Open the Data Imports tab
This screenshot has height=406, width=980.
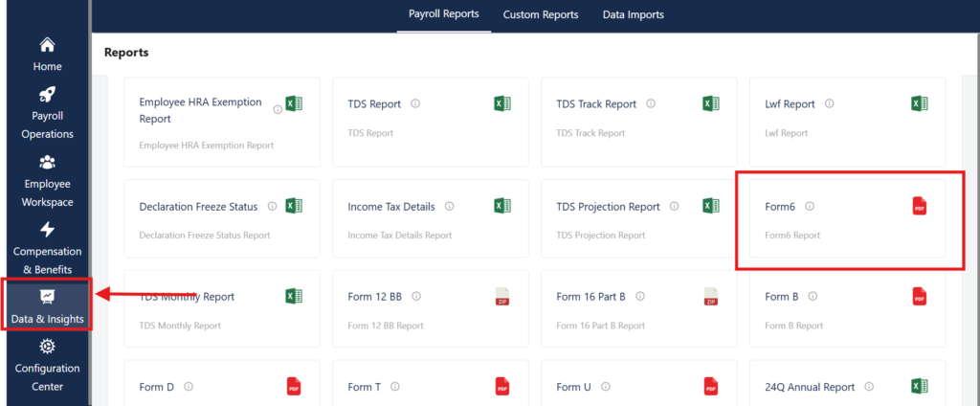(x=633, y=14)
